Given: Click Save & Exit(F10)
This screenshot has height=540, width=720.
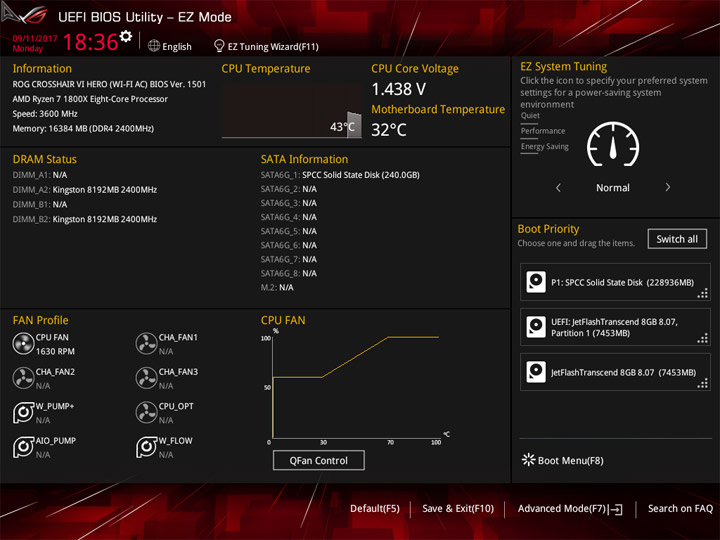Looking at the screenshot, I should (x=458, y=509).
